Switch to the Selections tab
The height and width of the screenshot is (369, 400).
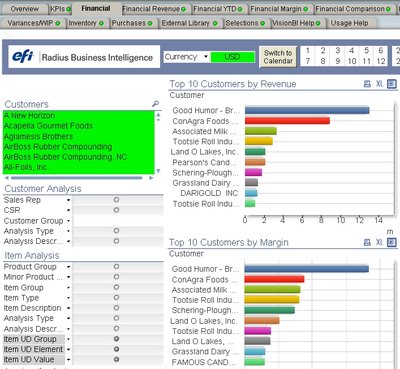tap(245, 23)
